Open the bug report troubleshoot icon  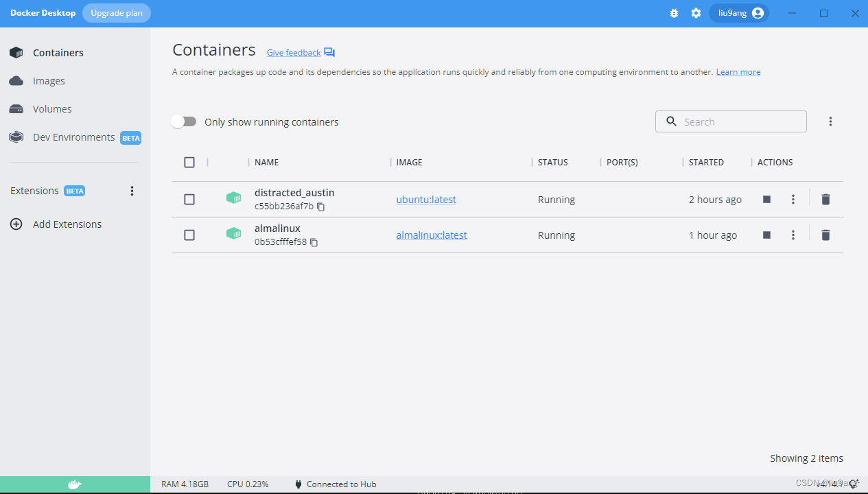(674, 13)
